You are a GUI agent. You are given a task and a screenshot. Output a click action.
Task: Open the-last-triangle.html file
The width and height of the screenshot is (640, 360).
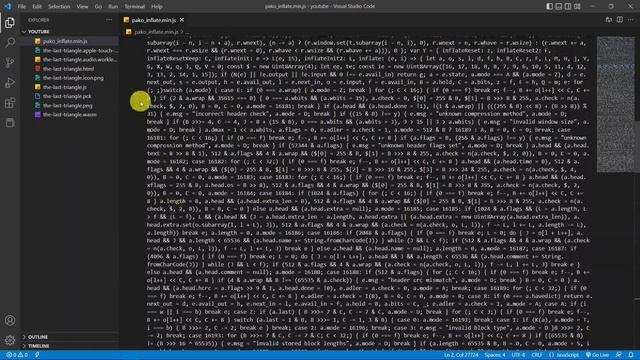(70, 69)
